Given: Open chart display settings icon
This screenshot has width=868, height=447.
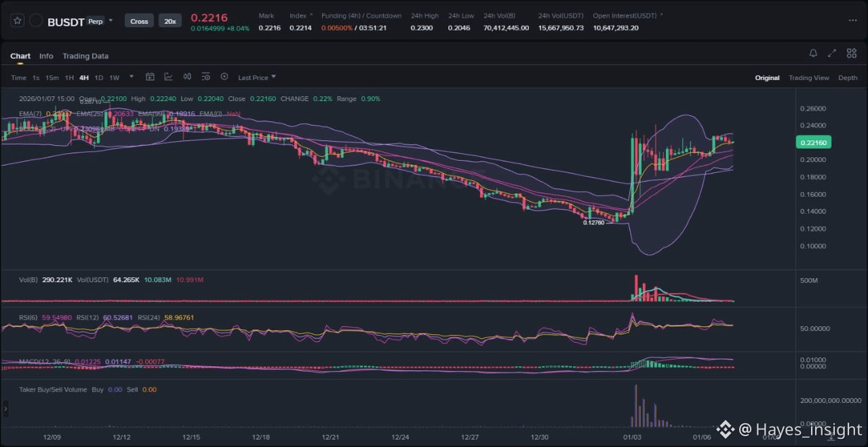Looking at the screenshot, I should [205, 77].
